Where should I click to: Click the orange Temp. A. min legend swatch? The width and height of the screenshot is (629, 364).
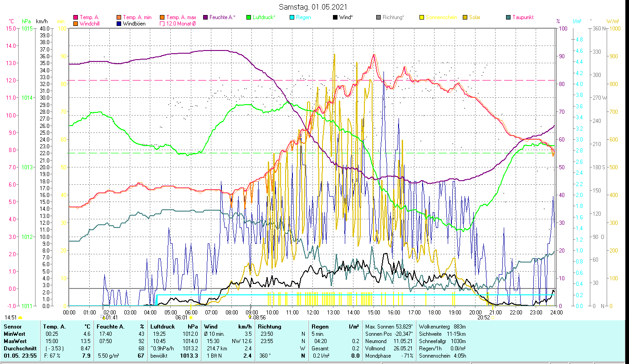(119, 17)
